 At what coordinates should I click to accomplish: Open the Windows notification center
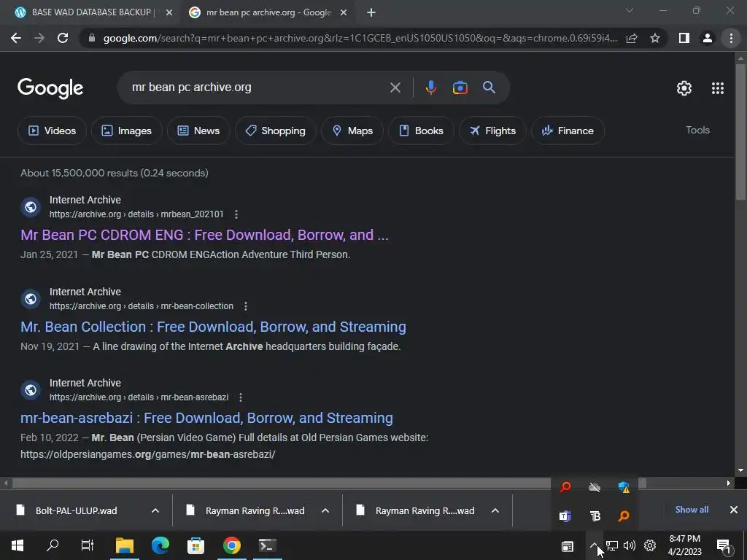(723, 545)
